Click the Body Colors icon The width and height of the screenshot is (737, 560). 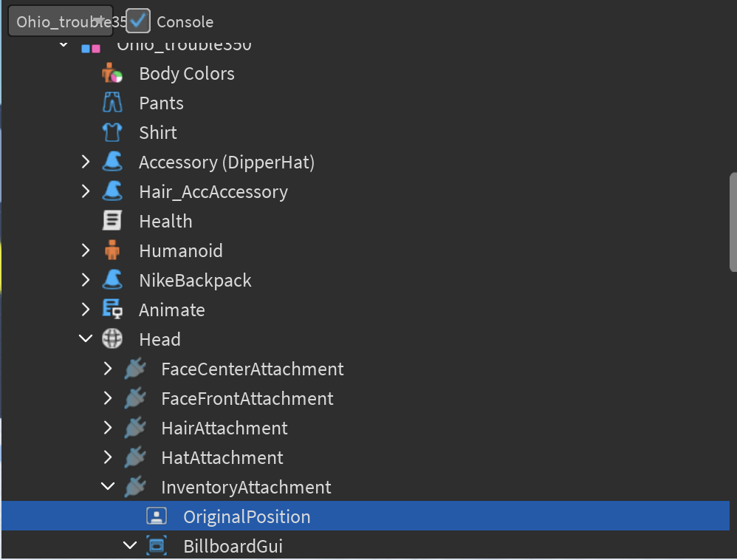pyautogui.click(x=112, y=73)
